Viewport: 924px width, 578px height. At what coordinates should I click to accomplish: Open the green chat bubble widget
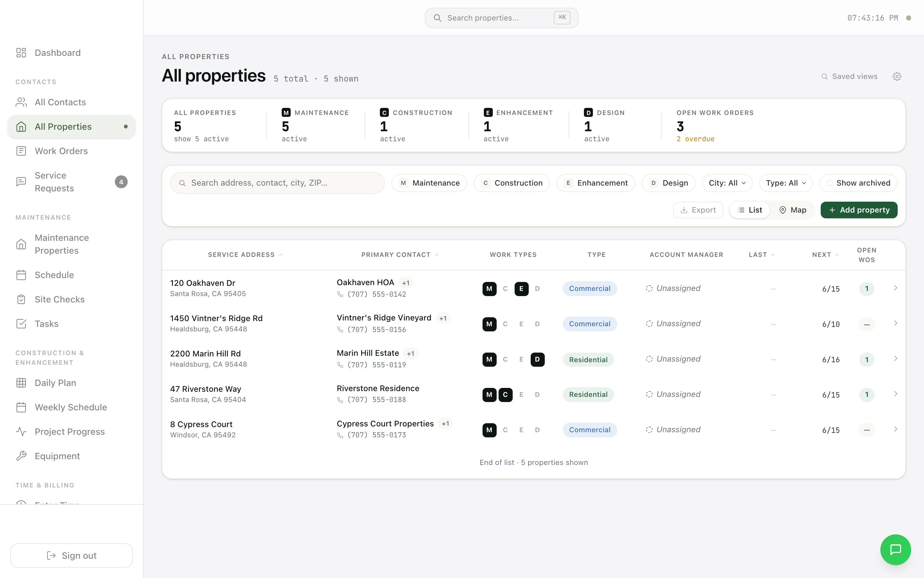pyautogui.click(x=895, y=550)
